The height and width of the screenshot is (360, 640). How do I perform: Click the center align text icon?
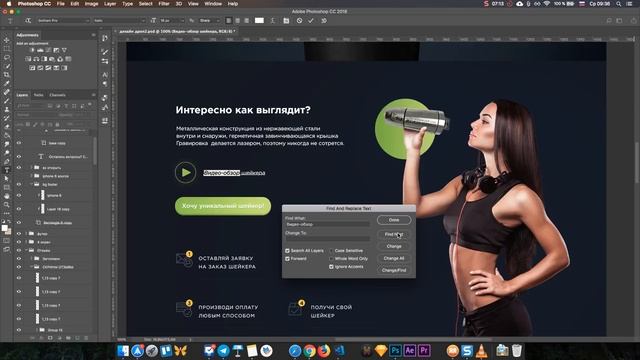coord(238,20)
